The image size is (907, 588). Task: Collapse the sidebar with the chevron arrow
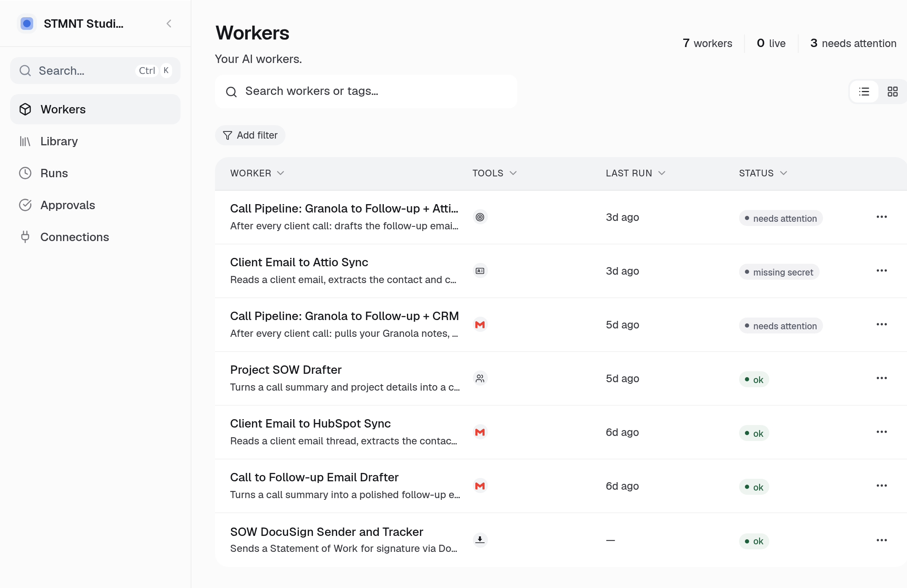point(169,24)
